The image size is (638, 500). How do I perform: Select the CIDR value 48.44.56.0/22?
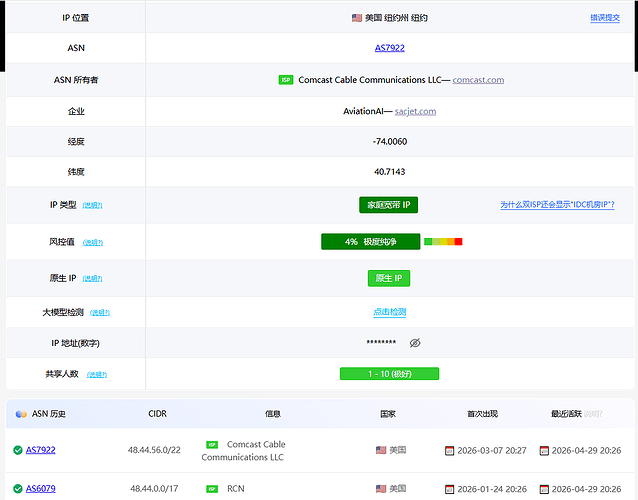pyautogui.click(x=154, y=450)
